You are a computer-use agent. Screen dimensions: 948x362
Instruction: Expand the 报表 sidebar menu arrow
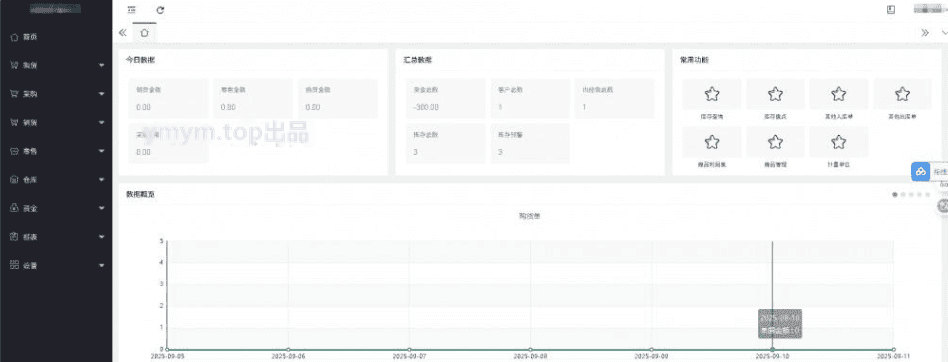[102, 236]
